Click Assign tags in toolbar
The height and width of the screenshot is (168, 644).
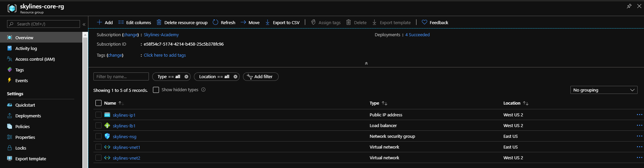tap(326, 22)
